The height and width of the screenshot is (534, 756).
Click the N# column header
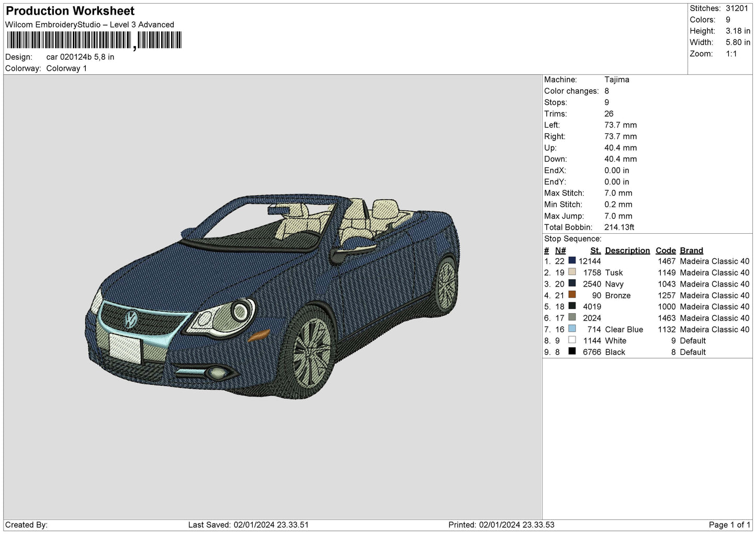point(560,251)
